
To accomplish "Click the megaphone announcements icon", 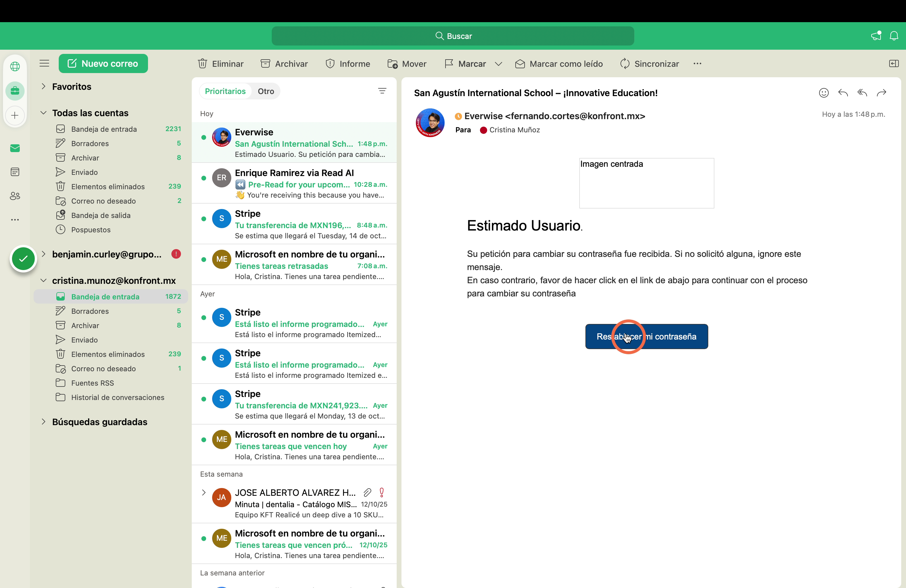I will point(876,36).
